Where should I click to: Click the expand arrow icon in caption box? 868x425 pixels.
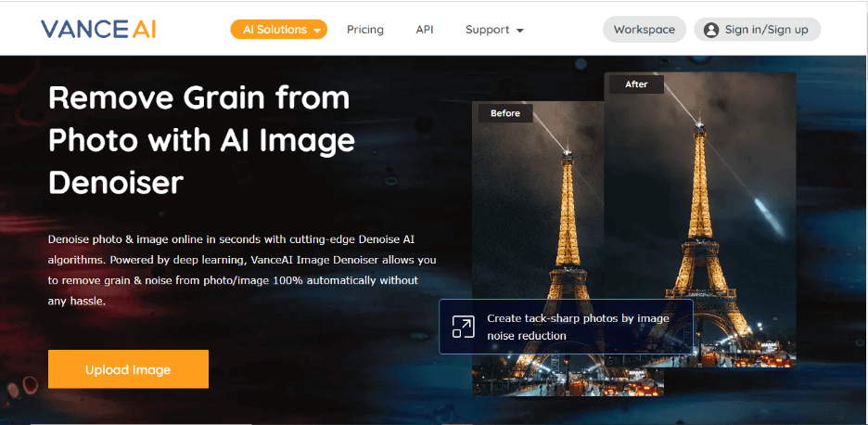[x=463, y=327]
